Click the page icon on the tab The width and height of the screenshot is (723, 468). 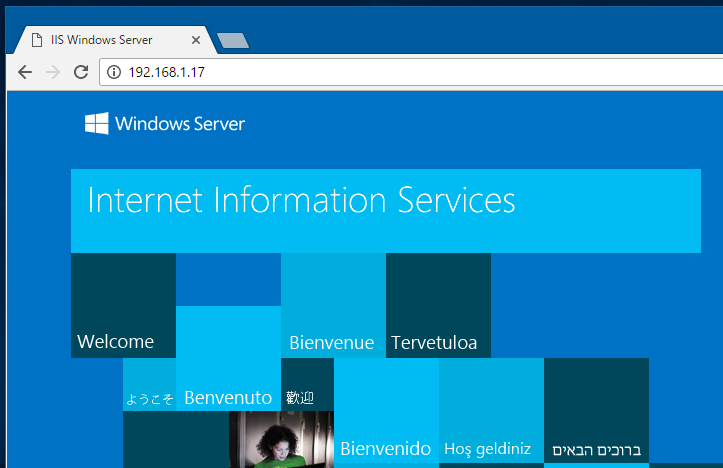(37, 40)
